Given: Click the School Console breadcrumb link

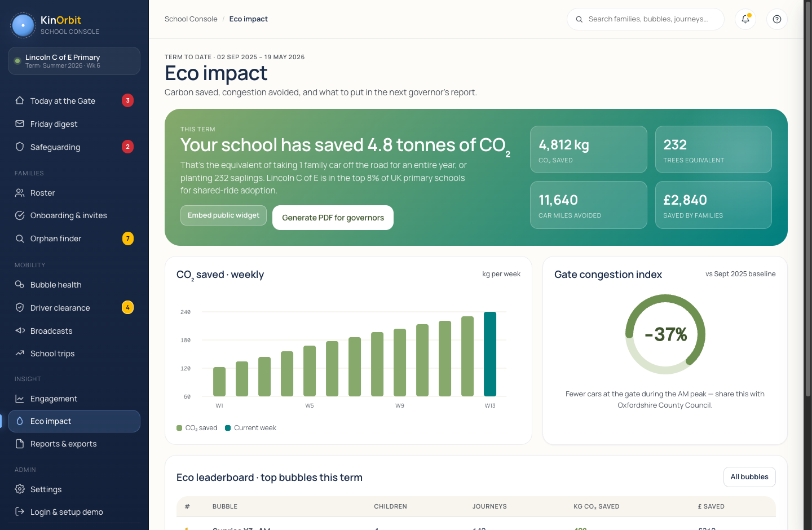Looking at the screenshot, I should tap(191, 19).
